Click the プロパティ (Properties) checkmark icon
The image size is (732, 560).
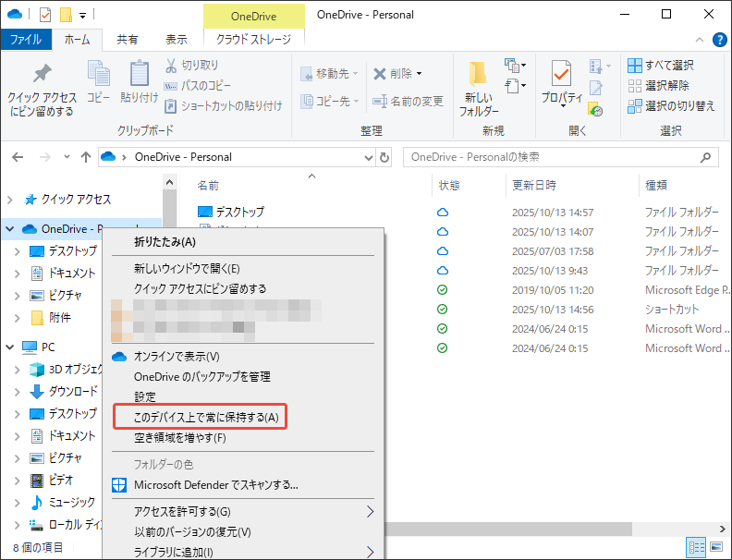pos(562,73)
